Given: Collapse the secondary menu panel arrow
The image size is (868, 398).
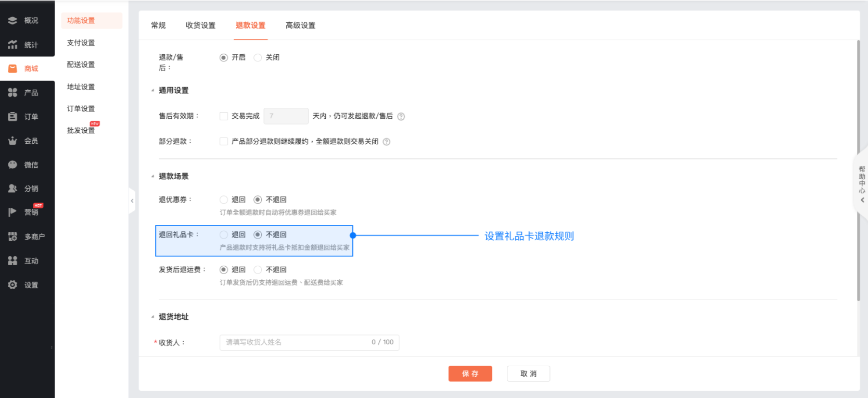Looking at the screenshot, I should [x=132, y=201].
